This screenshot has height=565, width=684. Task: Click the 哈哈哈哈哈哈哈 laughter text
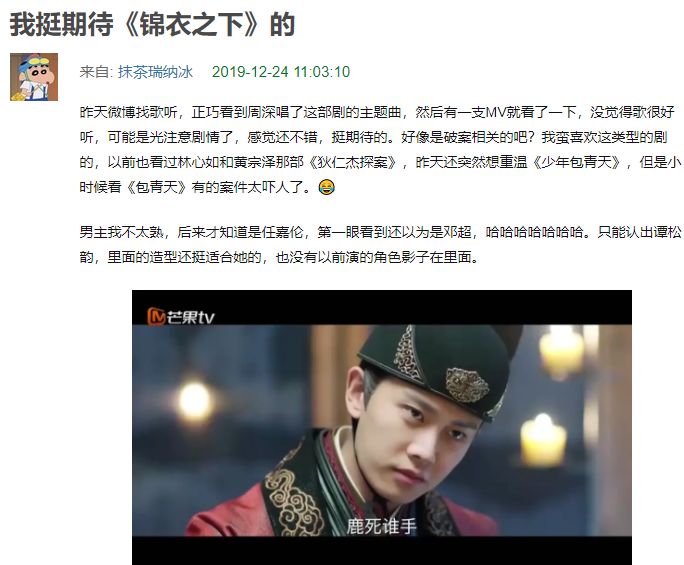coord(535,232)
